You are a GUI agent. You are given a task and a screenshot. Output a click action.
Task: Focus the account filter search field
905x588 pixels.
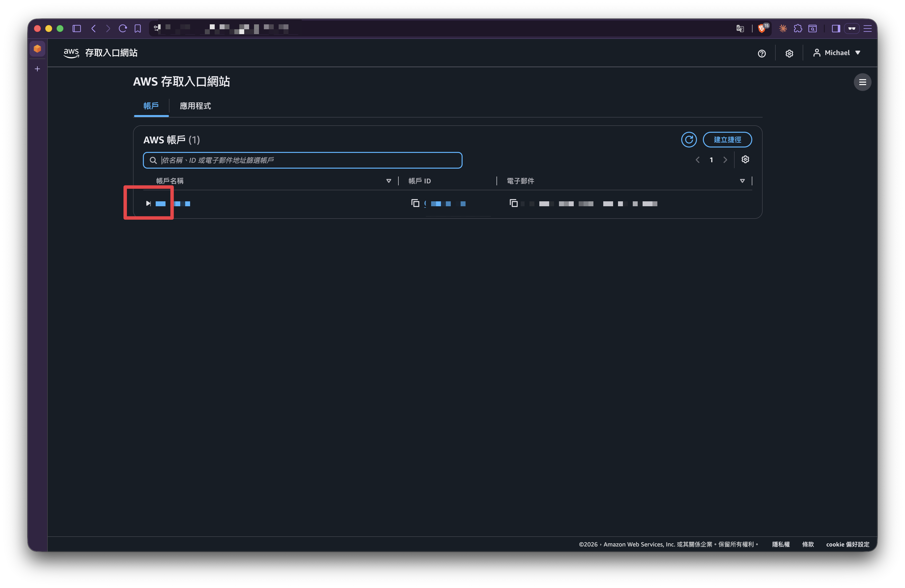(x=303, y=161)
